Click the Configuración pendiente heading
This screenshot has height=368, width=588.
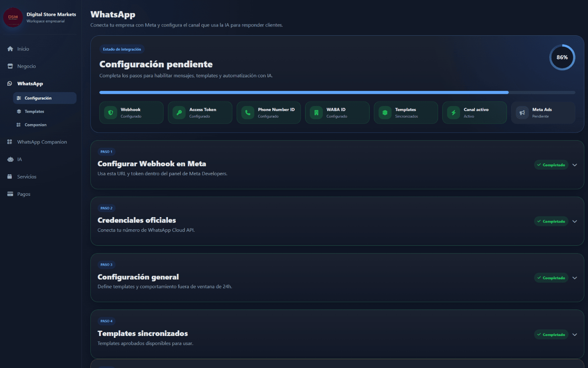(156, 64)
